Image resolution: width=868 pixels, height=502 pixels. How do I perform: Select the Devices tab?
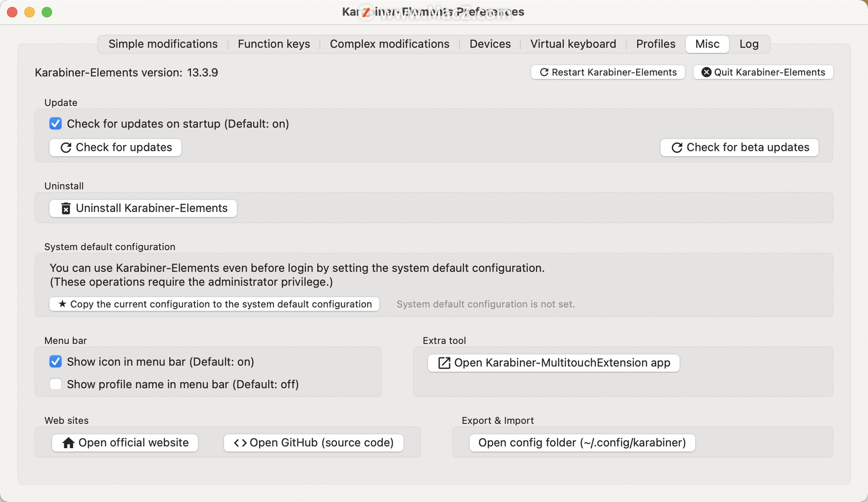click(x=490, y=44)
